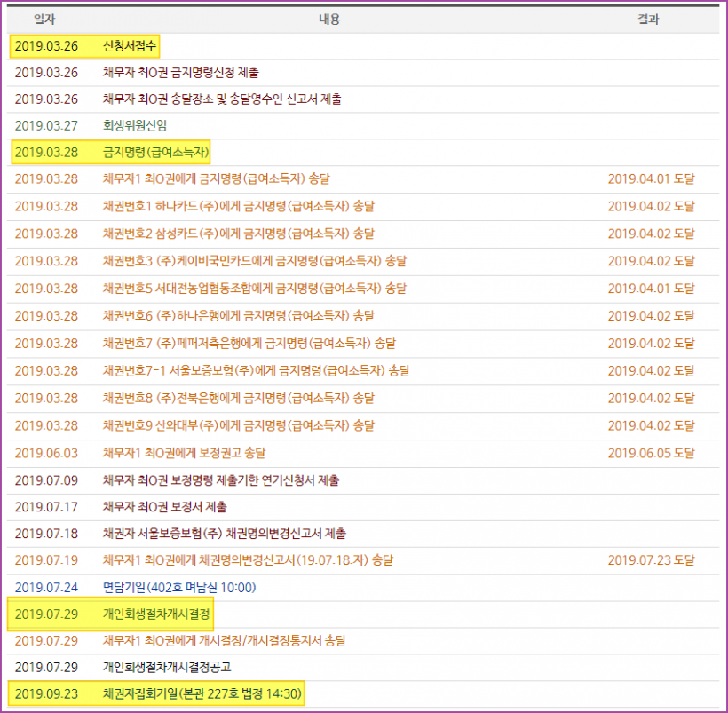Click the date 2019.03.27
Viewport: 728px width, 713px height.
tap(46, 125)
